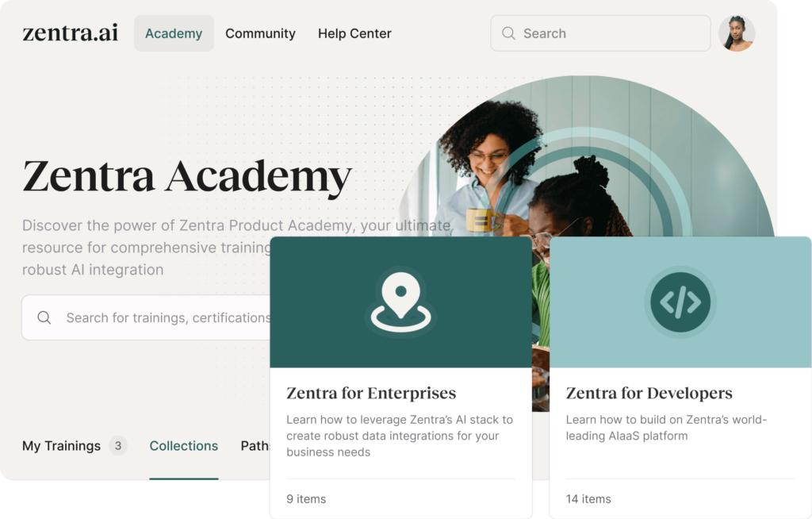Screen dimensions: 812x519
Task: Go to the Community page
Action: tap(260, 33)
